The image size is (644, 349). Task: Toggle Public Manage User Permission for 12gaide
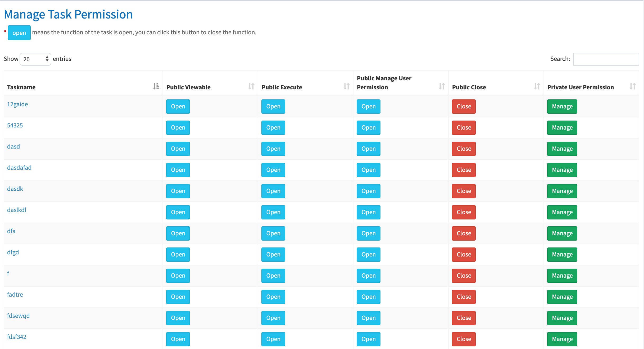369,107
